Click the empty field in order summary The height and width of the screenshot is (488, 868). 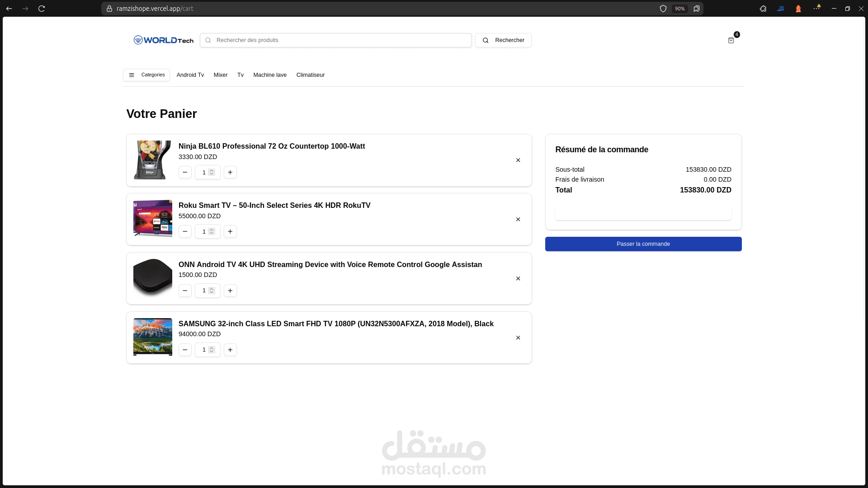643,213
